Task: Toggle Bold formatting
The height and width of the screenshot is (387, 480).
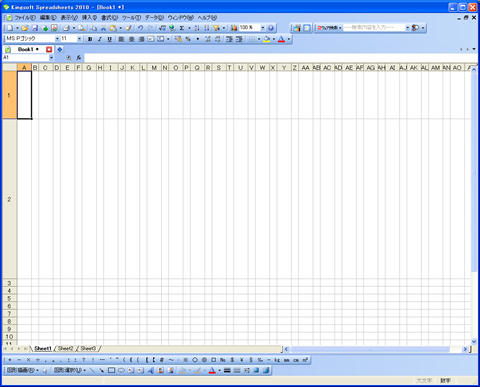Action: click(90, 39)
